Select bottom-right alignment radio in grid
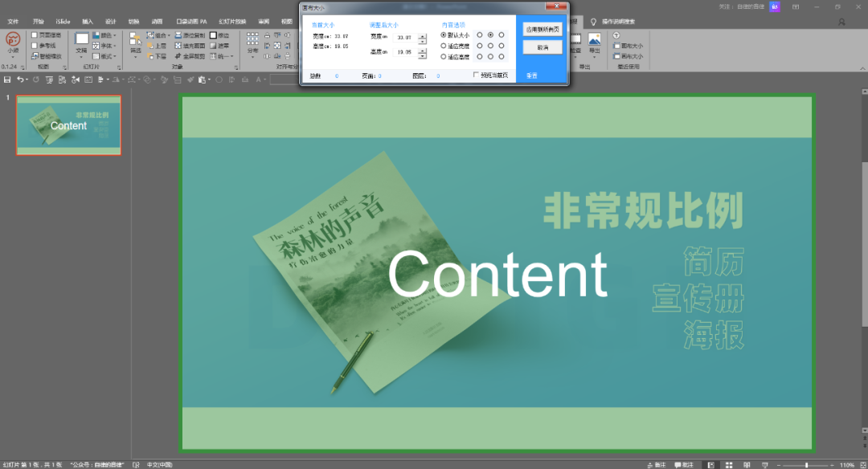The image size is (868, 469). 502,57
